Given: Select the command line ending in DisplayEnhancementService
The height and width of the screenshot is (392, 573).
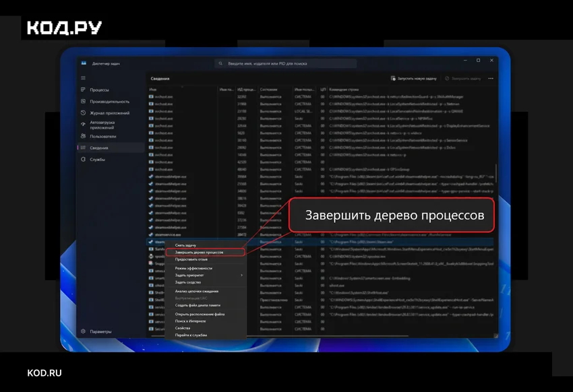Looking at the screenshot, I should point(409,126).
